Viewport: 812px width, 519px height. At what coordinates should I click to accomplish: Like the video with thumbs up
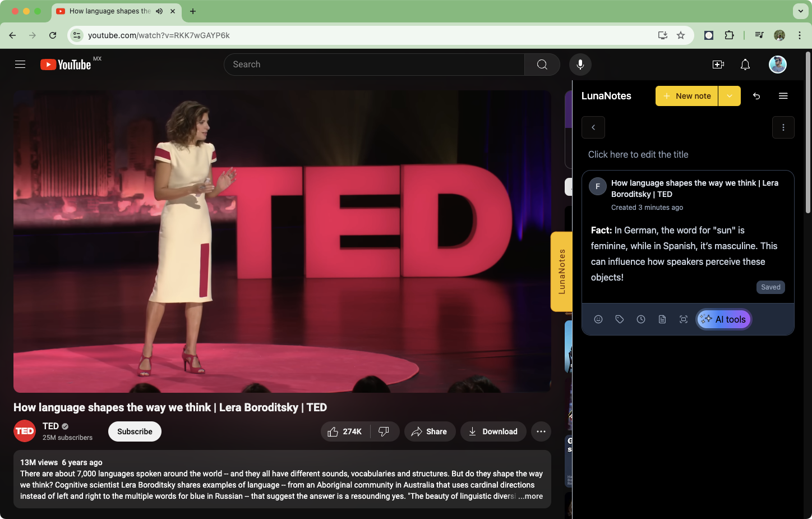click(x=345, y=431)
